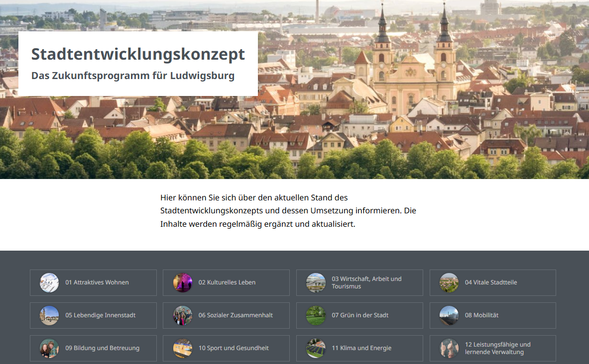Click the green 07 Grün in der Stadt icon

(316, 315)
